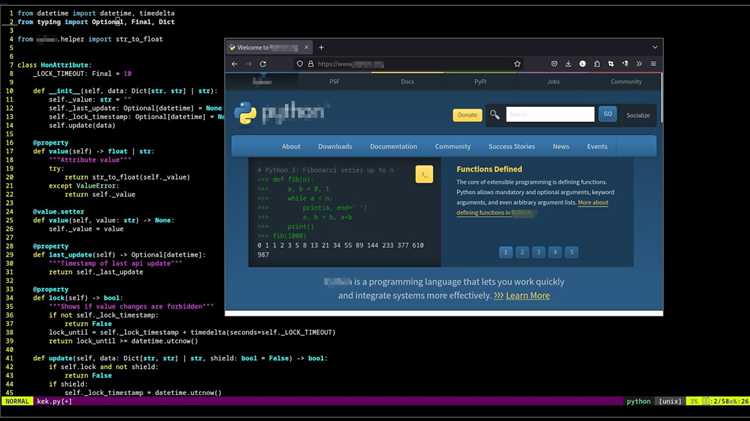
Task: Click 'def lock(self) -> bool:' line
Action: click(78, 298)
